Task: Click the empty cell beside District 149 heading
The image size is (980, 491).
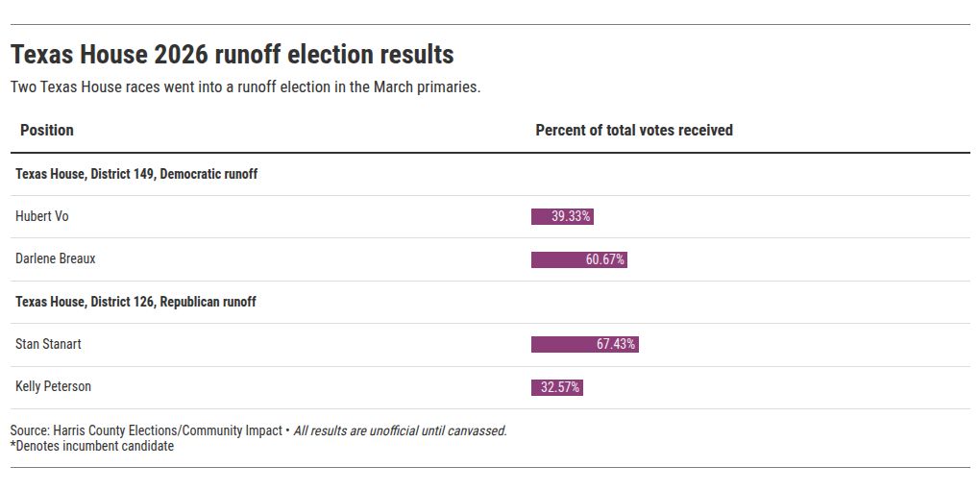Action: 750,174
